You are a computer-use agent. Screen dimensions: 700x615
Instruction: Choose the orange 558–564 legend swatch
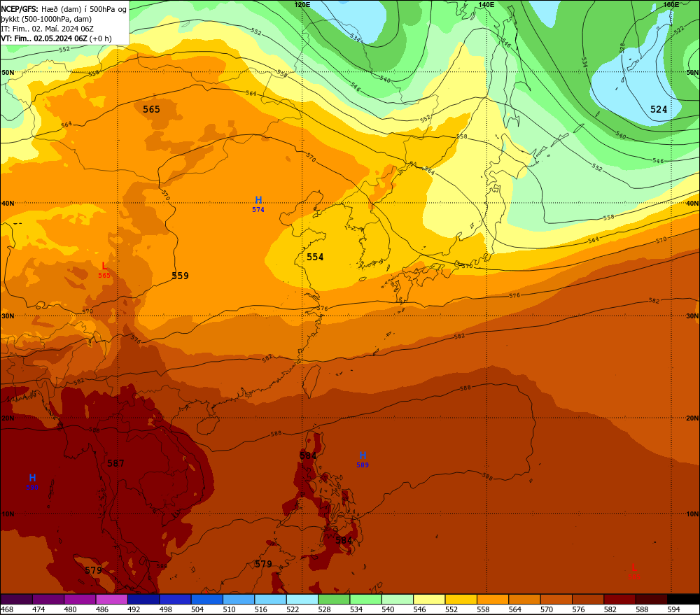492,599
